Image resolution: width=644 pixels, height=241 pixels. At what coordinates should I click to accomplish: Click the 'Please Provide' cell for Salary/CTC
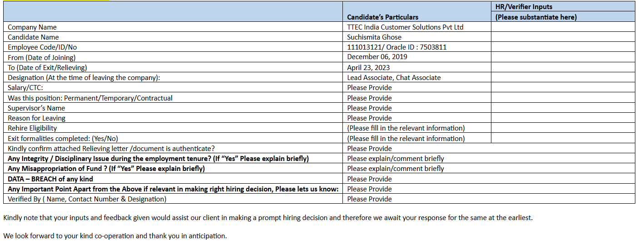coord(369,88)
